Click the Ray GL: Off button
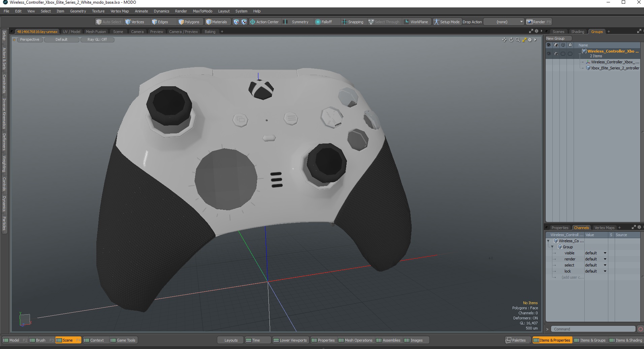Viewport: 644px width, 349px height. pos(97,40)
